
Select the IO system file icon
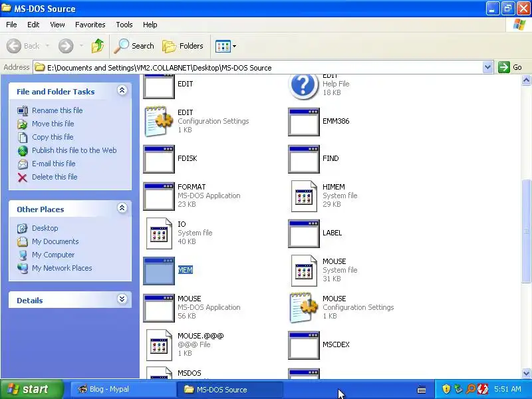click(x=159, y=233)
